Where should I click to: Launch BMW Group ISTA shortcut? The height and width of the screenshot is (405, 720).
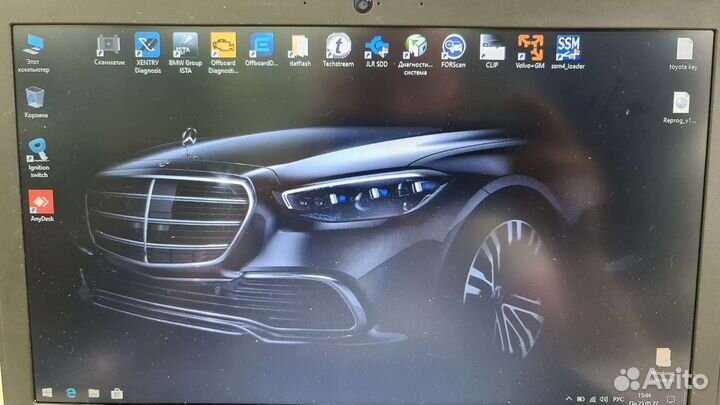point(185,47)
